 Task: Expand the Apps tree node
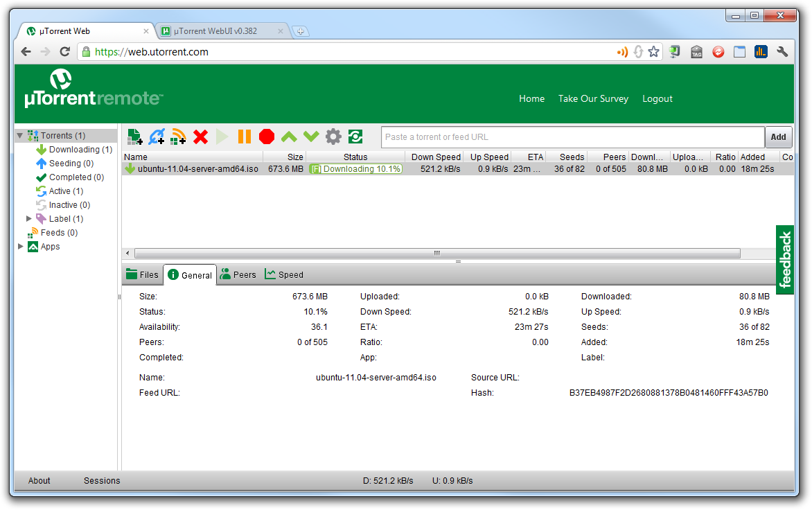pos(21,247)
